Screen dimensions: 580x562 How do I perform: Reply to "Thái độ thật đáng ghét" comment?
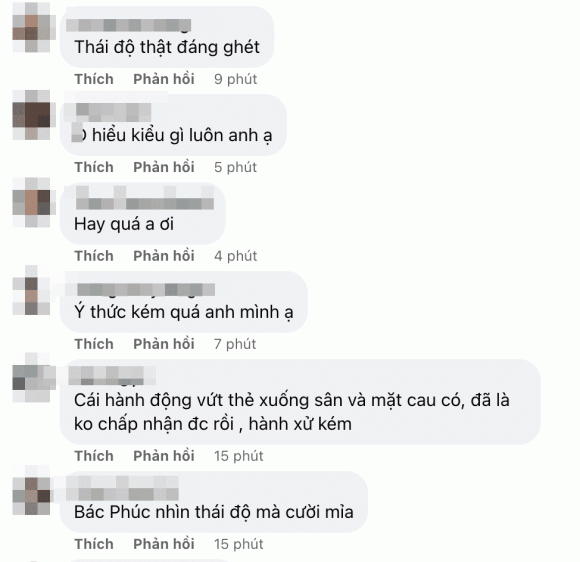(164, 79)
